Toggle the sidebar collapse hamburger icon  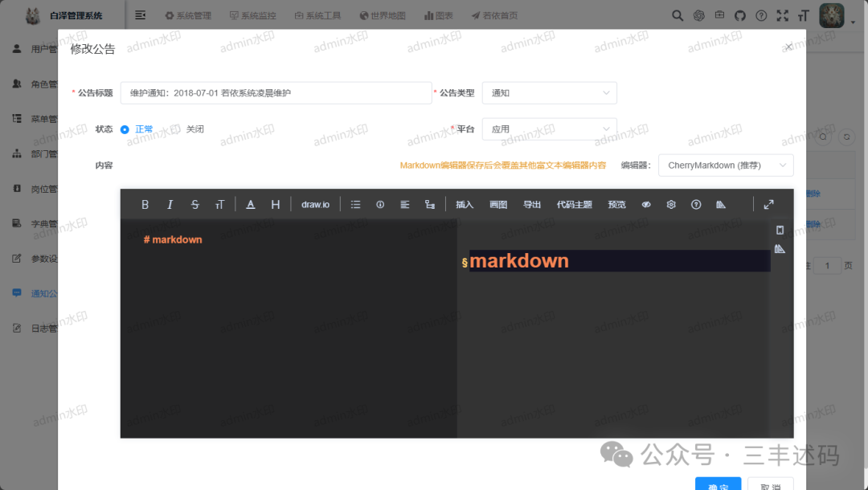click(x=141, y=15)
